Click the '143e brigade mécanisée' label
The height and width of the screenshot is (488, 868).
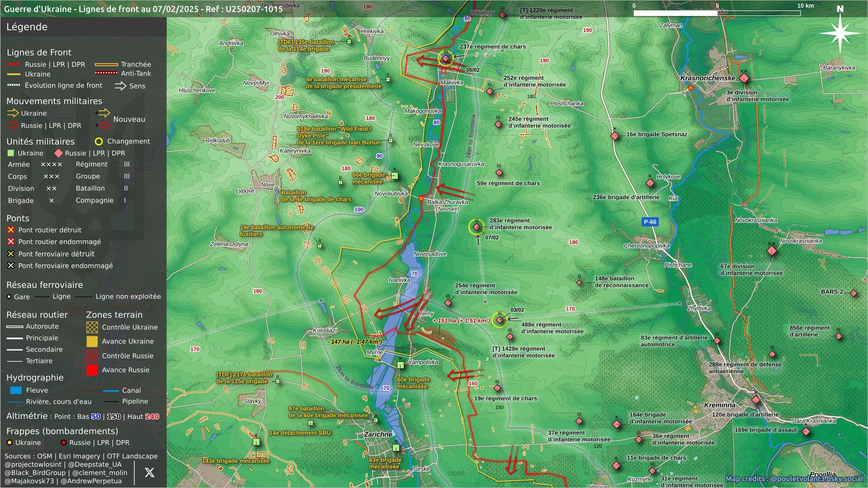point(236,461)
